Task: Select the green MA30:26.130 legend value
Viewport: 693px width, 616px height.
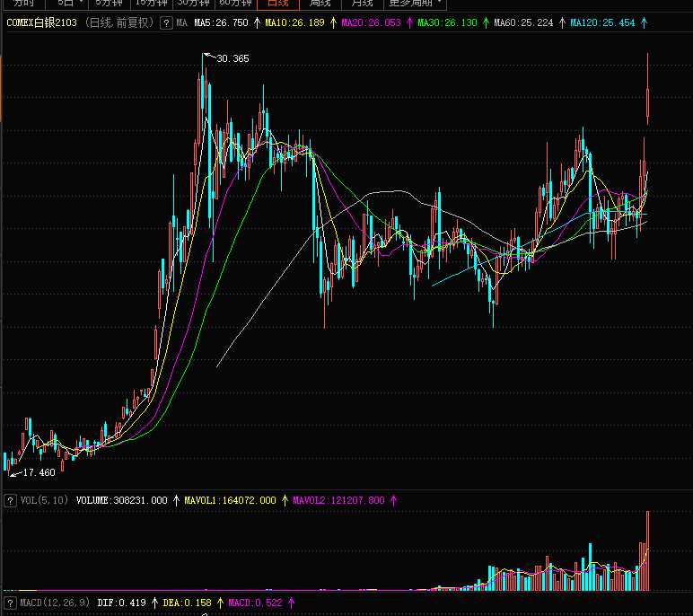Action: point(447,23)
